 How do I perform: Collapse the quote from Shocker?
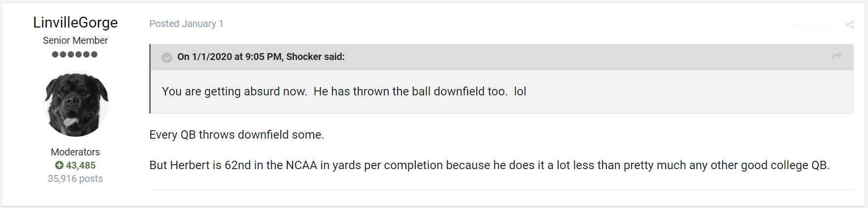point(167,58)
